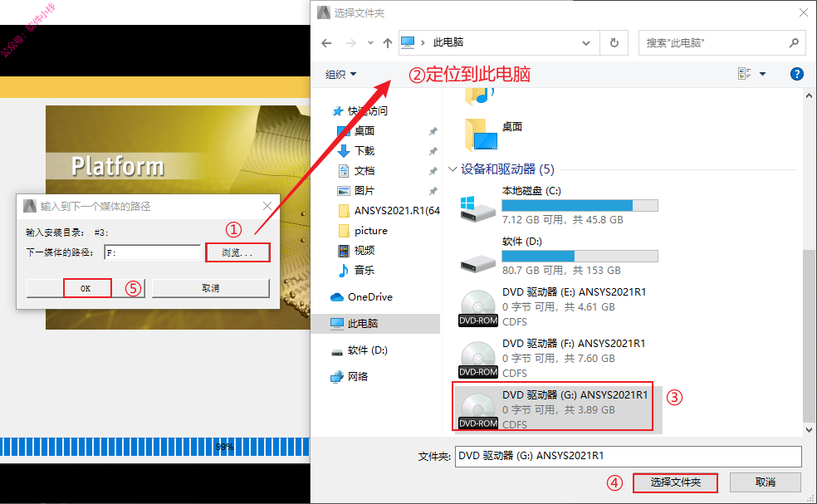Click the file list vertical scrollbar
This screenshot has height=504, width=817.
pos(809,335)
